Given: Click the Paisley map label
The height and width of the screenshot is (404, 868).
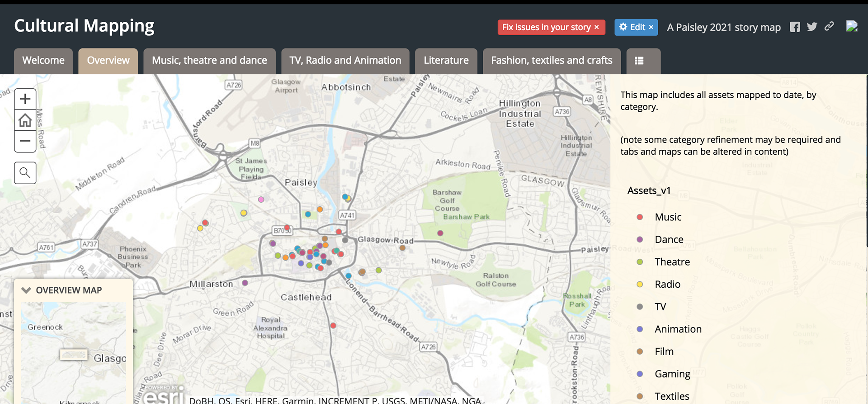Looking at the screenshot, I should pyautogui.click(x=301, y=182).
